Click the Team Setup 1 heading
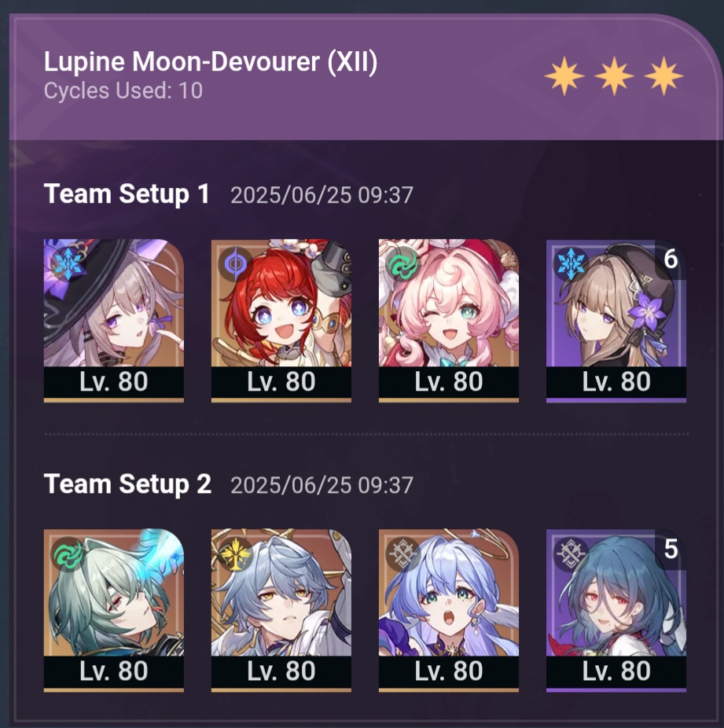 coord(127,193)
